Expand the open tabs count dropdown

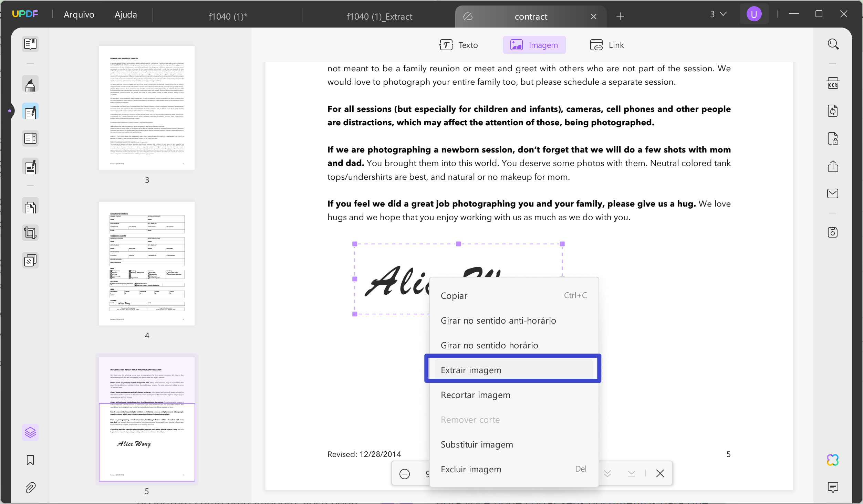[x=718, y=14]
